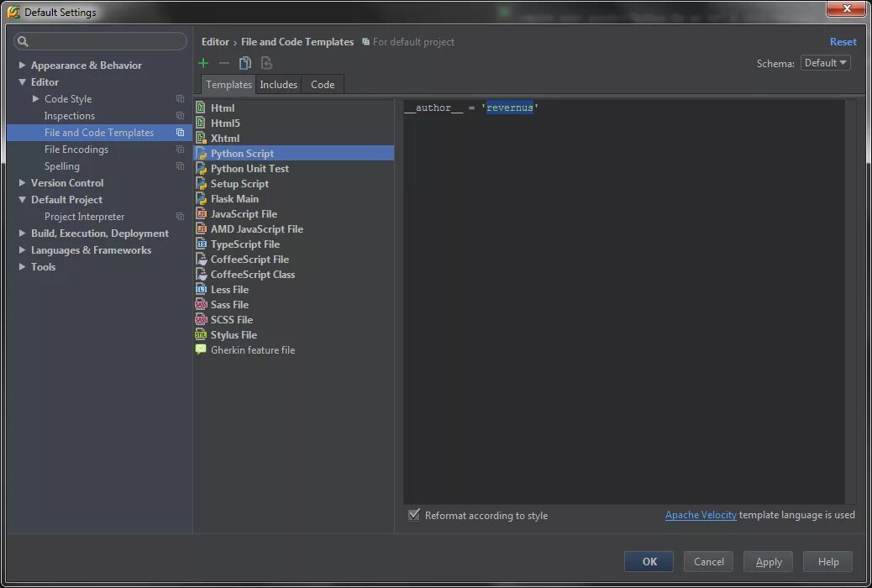Click the Xhtml template file icon

coord(201,138)
